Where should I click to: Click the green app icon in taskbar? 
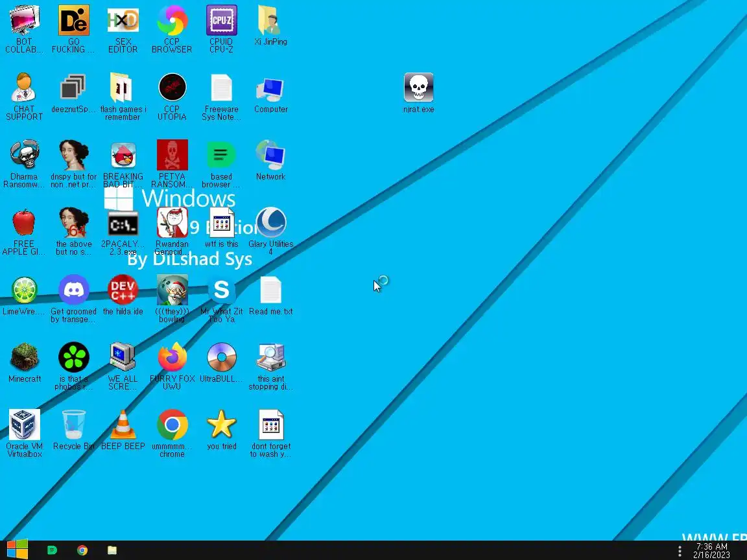coord(52,550)
